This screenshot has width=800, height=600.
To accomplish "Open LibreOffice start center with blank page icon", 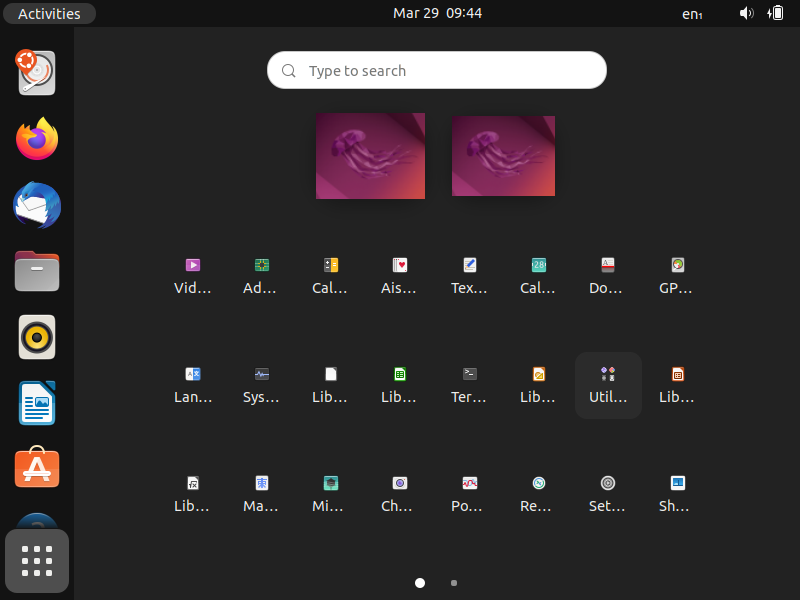I will pos(331,385).
